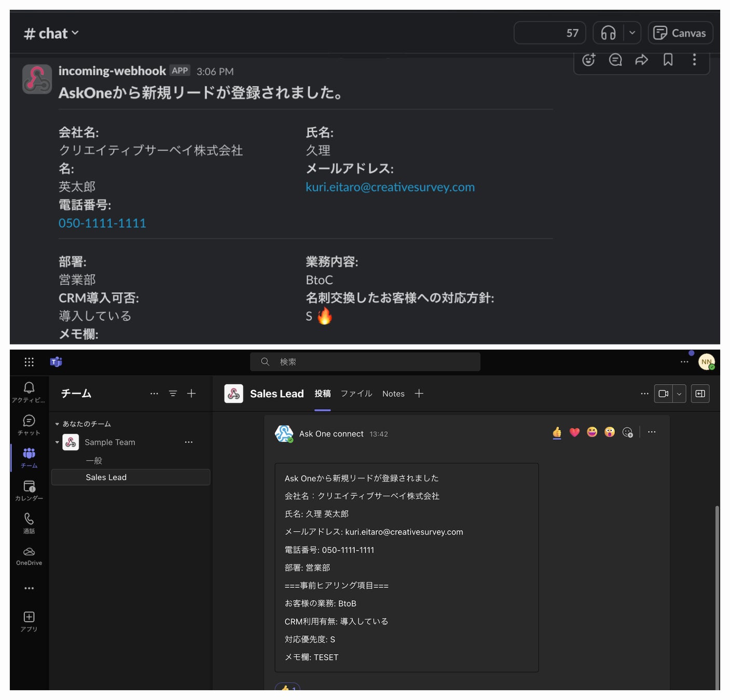
Task: Open the channel info side pane icon
Action: click(x=700, y=394)
